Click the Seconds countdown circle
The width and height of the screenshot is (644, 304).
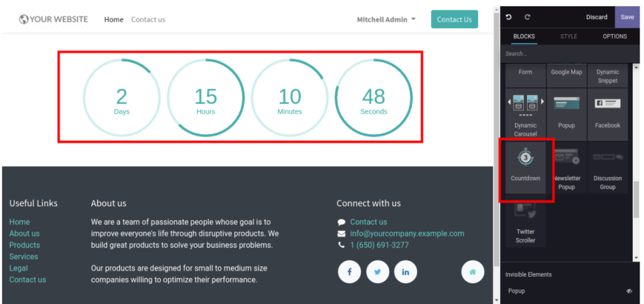(x=374, y=98)
